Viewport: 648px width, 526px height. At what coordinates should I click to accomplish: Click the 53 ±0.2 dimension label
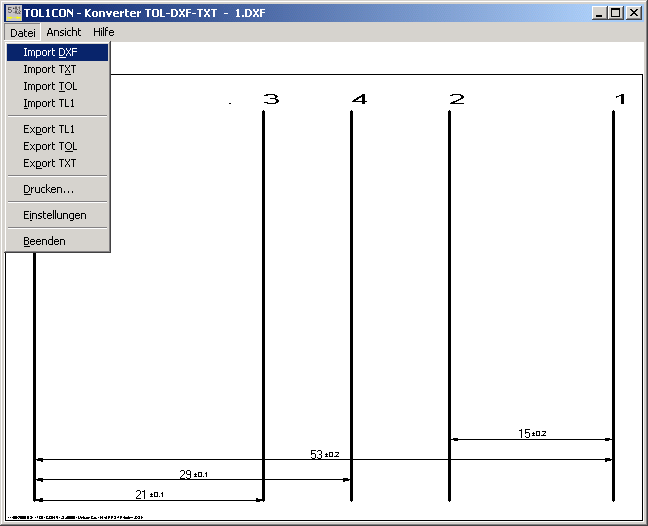pos(324,454)
